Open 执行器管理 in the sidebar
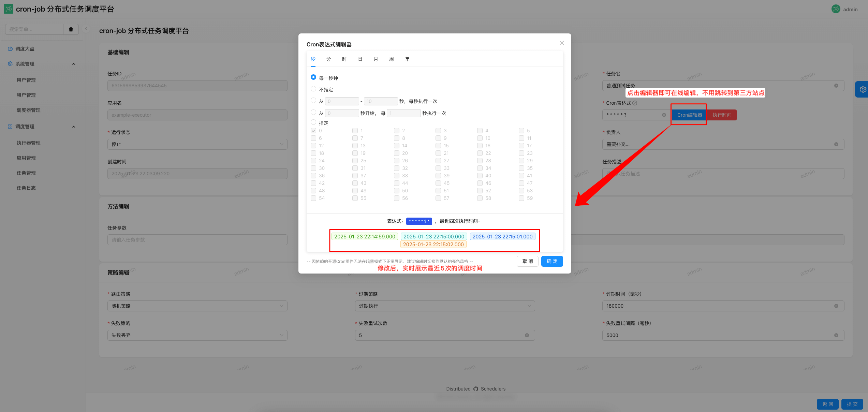 29,143
